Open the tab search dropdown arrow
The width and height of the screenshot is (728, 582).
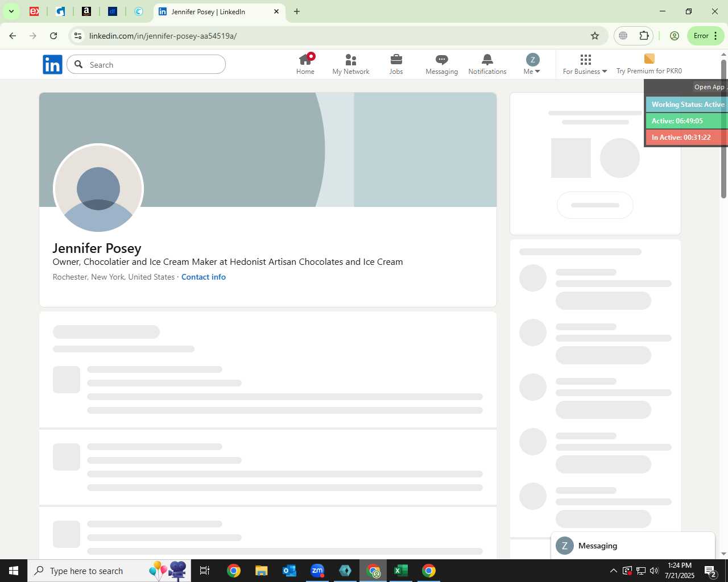coord(11,11)
